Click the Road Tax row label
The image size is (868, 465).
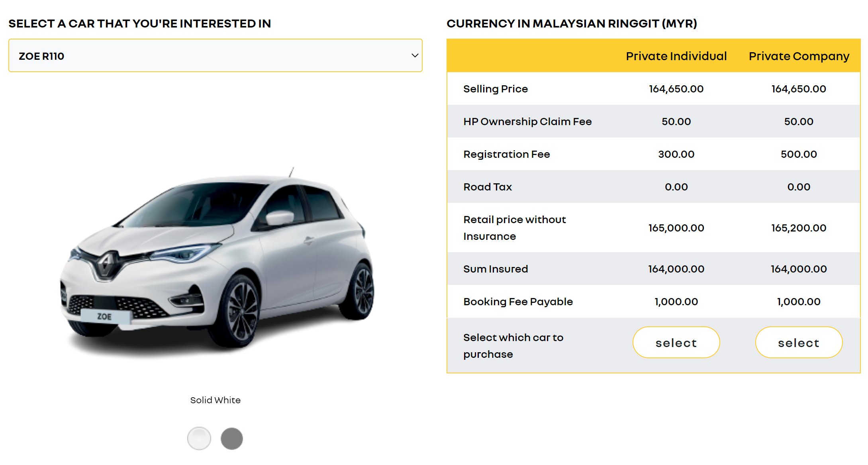point(488,187)
